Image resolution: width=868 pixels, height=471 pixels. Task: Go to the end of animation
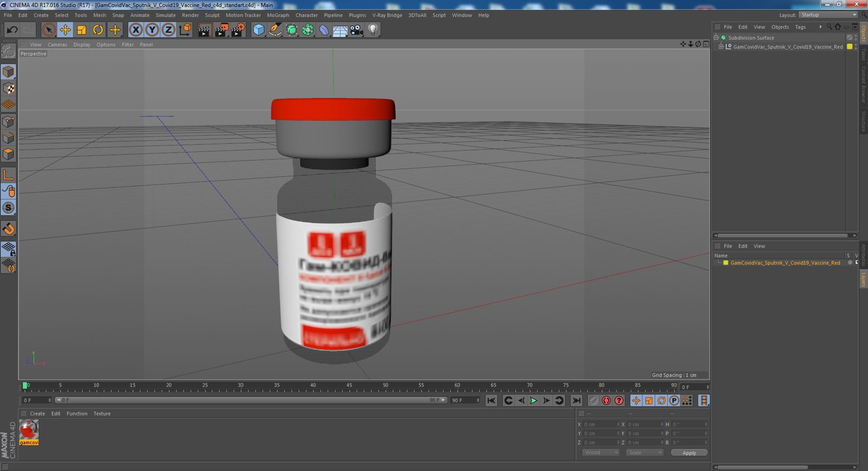[x=576, y=400]
